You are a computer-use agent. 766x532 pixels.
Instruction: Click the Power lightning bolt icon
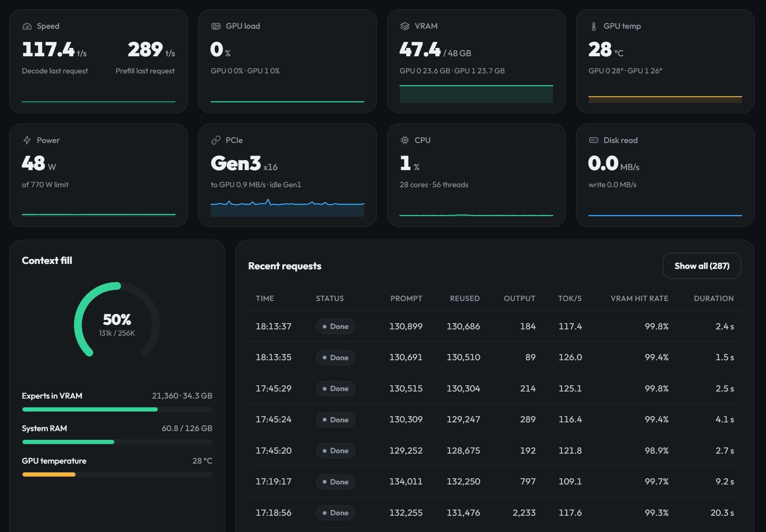point(27,140)
